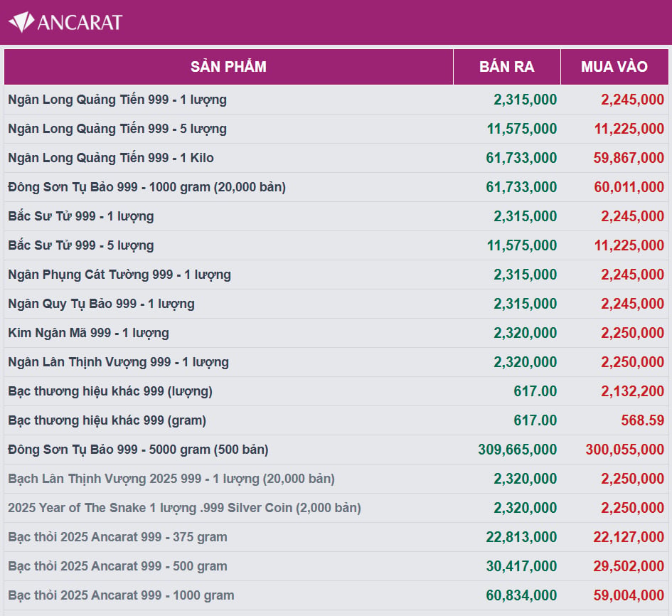Select product Ngân Long Quảng Tiến 999 - 5 lượng
The width and height of the screenshot is (672, 616).
click(117, 129)
